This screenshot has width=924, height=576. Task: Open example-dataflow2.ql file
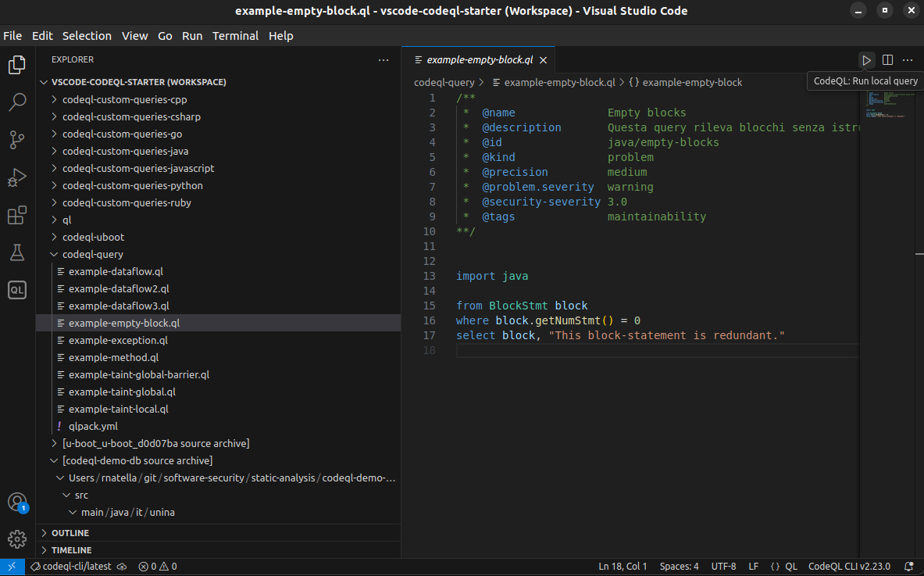[219, 289]
